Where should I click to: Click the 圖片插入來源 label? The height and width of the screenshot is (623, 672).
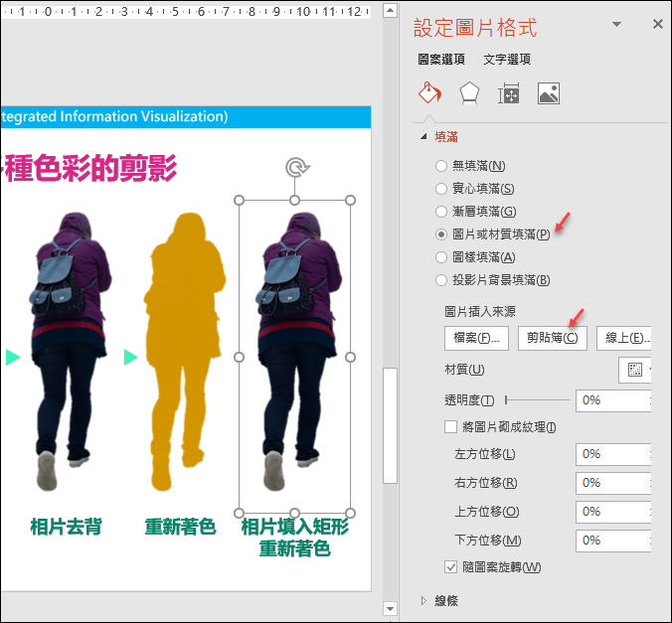point(480,312)
